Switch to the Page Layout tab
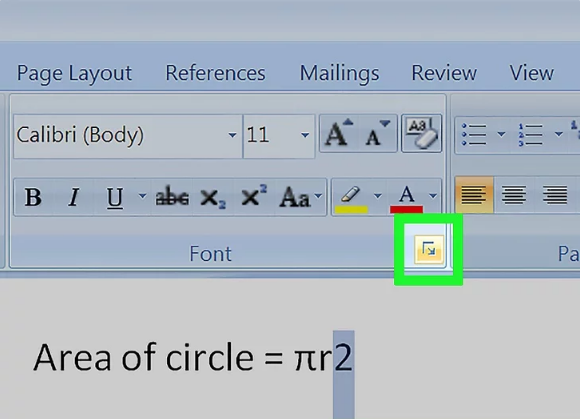580x419 pixels. point(74,73)
